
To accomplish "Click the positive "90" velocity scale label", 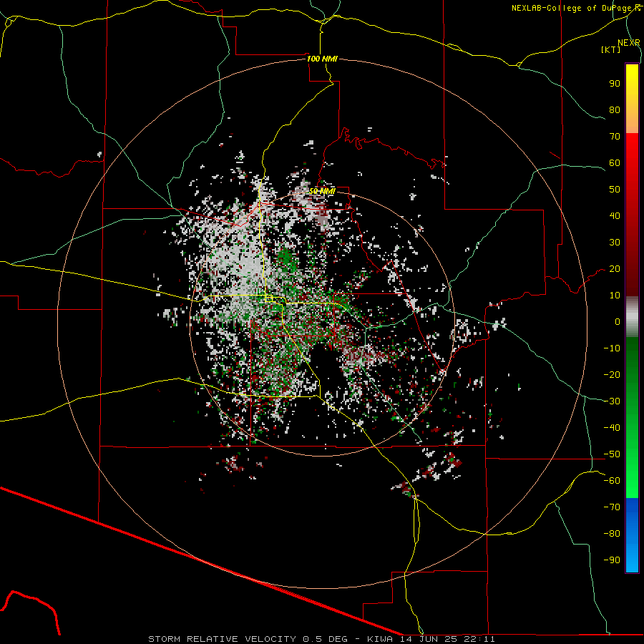I will click(x=615, y=84).
